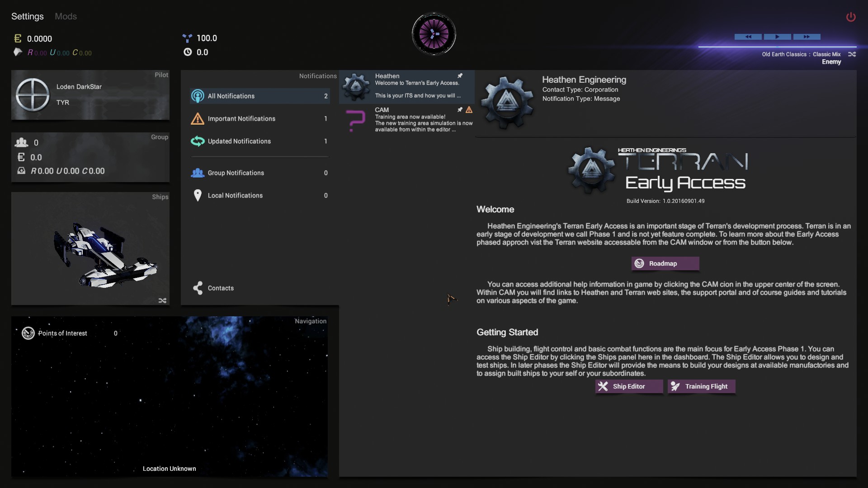Open the CAM icon at top center

[434, 34]
